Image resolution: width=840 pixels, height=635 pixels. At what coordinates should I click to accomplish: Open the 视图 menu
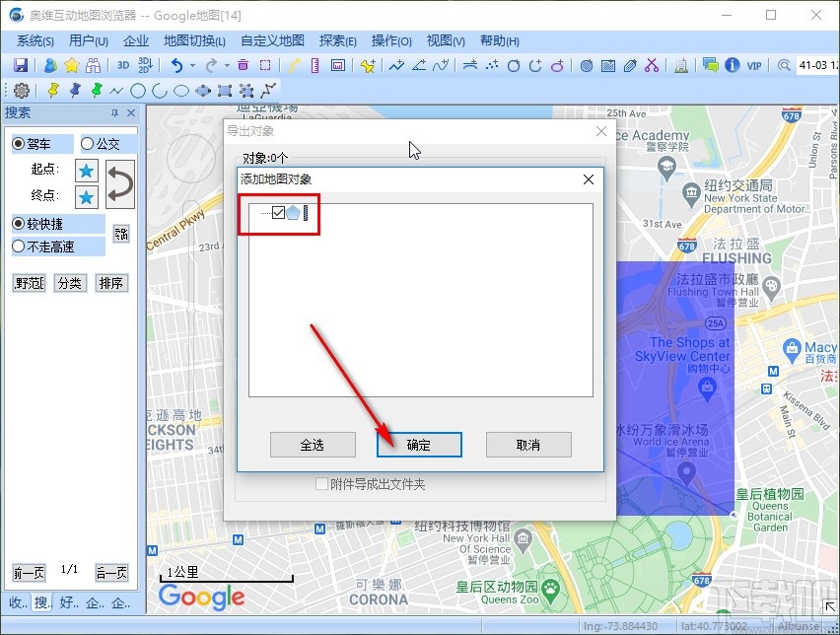[445, 40]
